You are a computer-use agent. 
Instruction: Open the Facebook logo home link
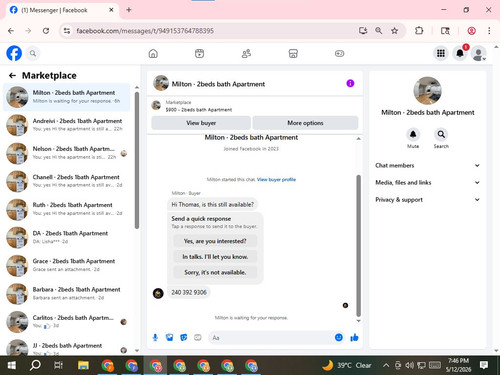[x=14, y=53]
